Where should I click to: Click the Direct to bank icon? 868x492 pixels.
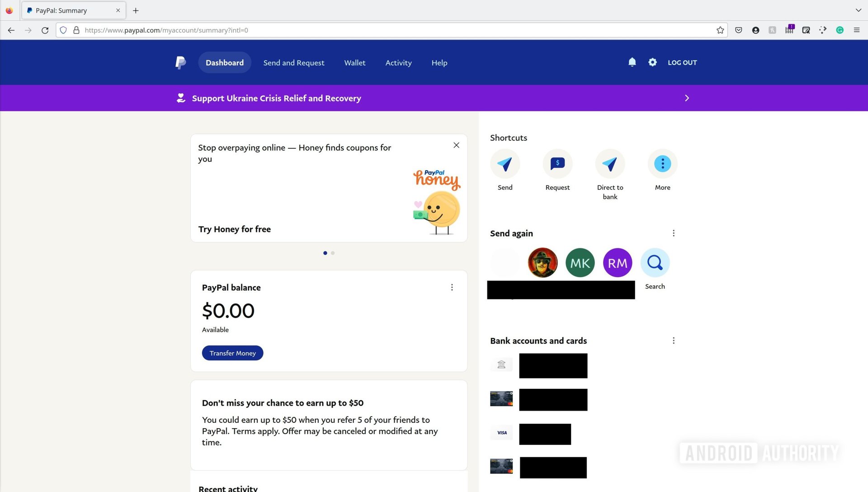[x=610, y=163]
